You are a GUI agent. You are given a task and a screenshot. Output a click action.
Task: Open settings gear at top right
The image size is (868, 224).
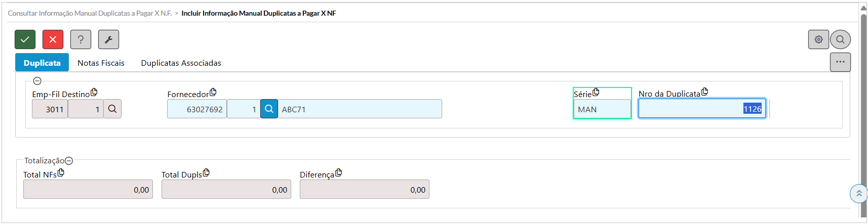tap(818, 39)
